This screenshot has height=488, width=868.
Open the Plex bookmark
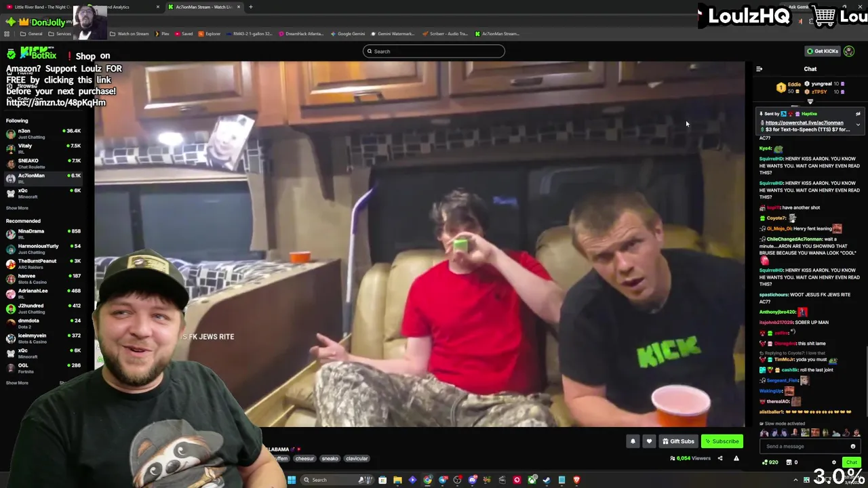[x=162, y=34]
